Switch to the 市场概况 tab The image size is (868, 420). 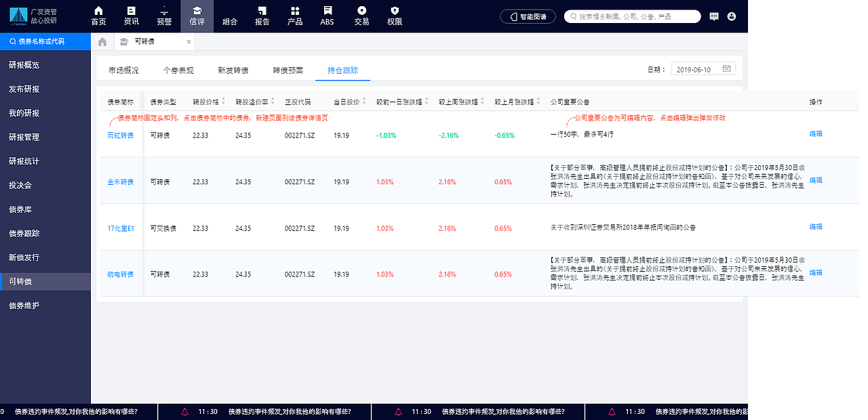[124, 68]
